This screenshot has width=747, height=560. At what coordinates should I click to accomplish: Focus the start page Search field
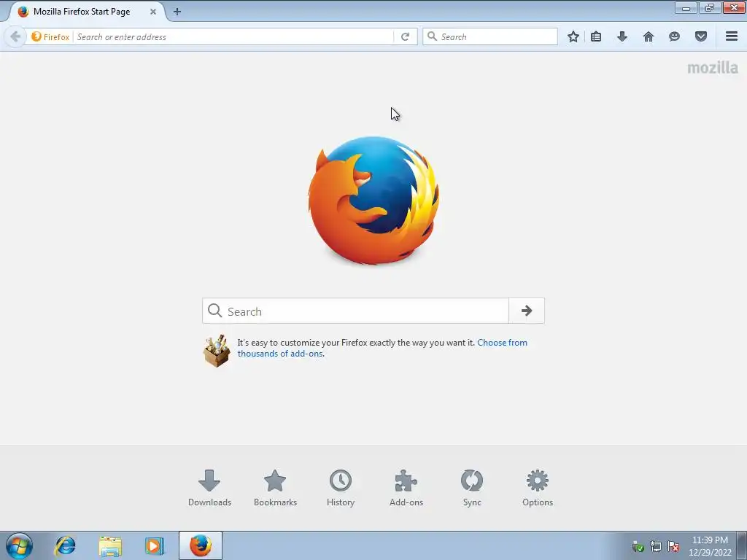tap(355, 311)
